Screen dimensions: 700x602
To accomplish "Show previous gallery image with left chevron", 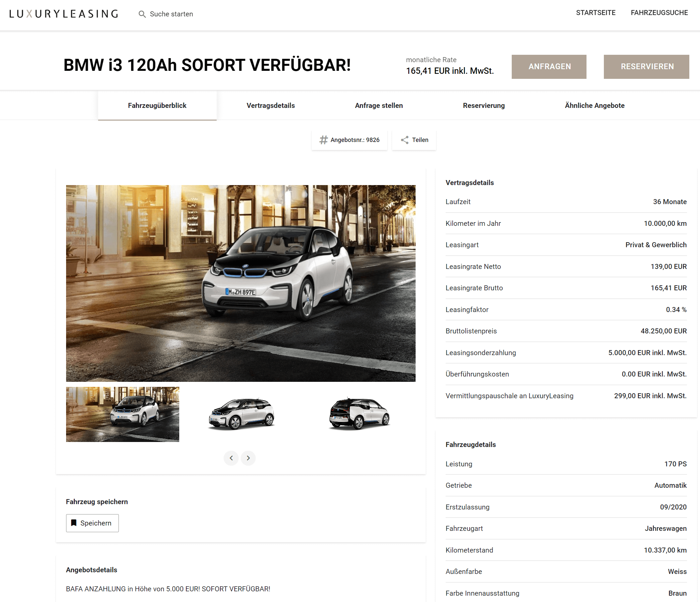I will coord(231,458).
